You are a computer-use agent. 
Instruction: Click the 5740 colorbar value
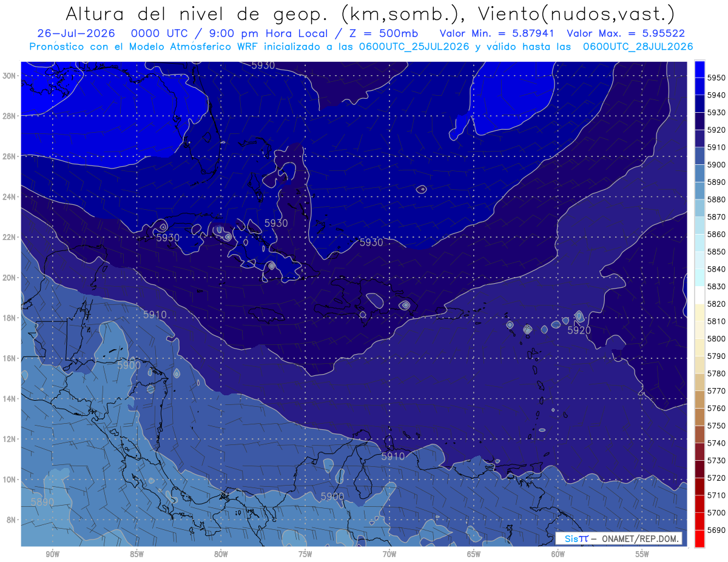[x=716, y=443]
